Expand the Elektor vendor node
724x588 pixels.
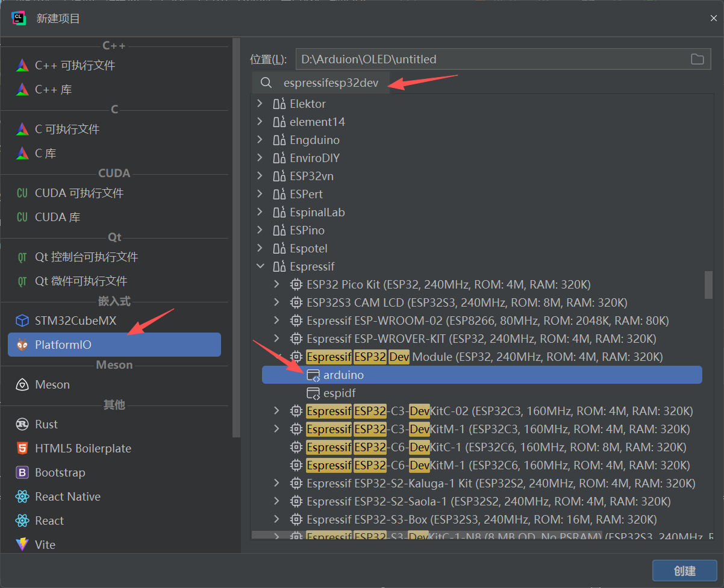260,104
